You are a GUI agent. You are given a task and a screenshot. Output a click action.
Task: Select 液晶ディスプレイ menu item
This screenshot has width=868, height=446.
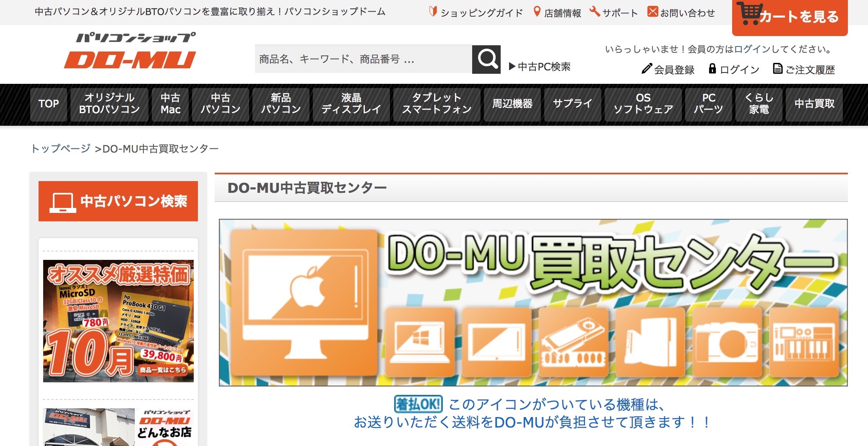(x=351, y=104)
